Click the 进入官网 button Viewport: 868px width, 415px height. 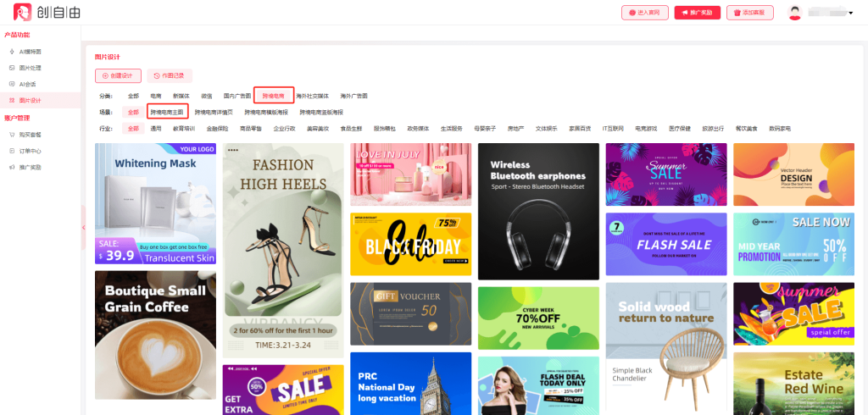645,13
